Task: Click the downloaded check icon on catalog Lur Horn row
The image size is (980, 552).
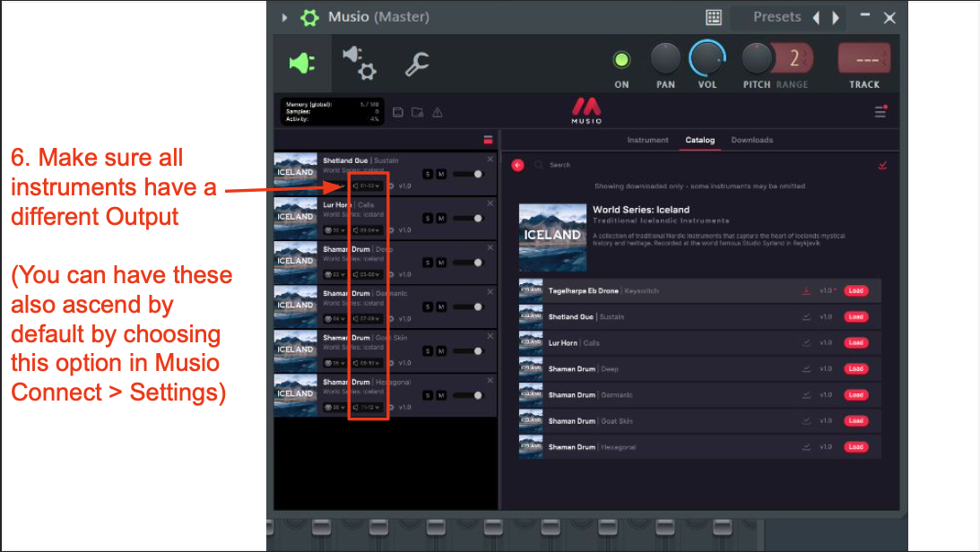Action: [806, 343]
